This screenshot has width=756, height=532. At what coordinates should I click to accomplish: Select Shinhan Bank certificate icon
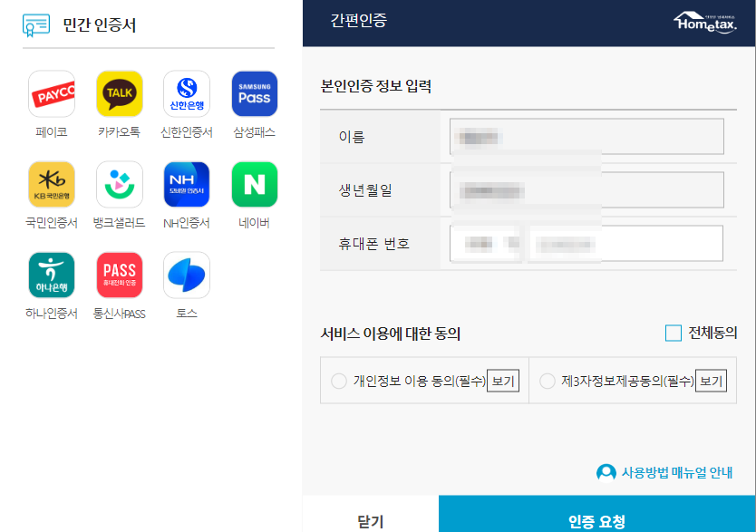click(x=187, y=94)
